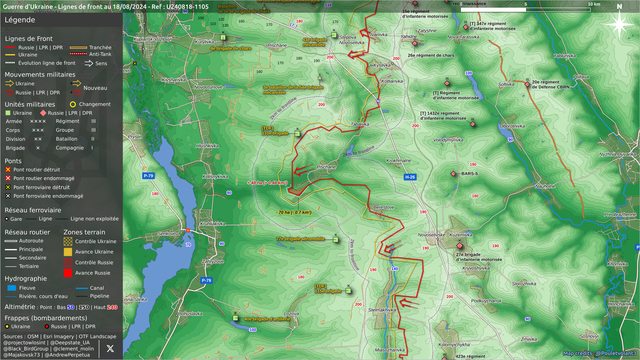The image size is (640, 360).
Task: Click the red Avance Russie swatch
Action: [x=68, y=273]
